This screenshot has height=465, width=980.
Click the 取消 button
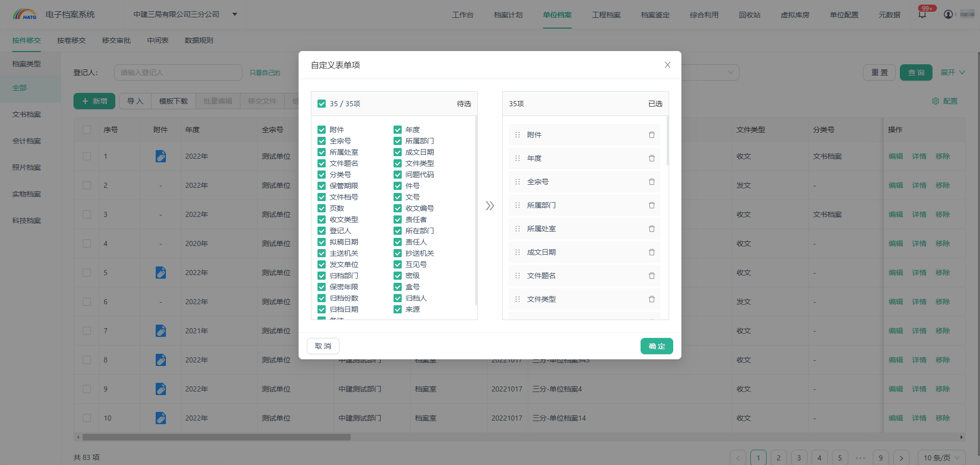323,346
